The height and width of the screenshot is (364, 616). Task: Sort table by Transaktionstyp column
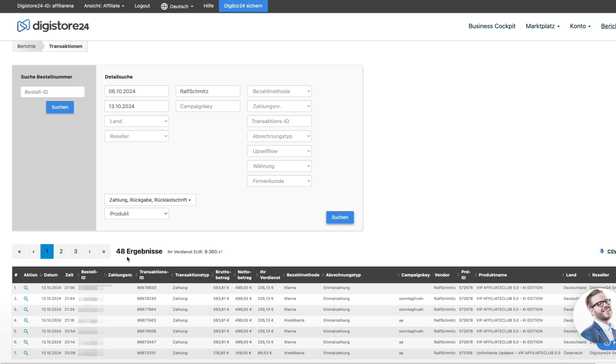(192, 275)
